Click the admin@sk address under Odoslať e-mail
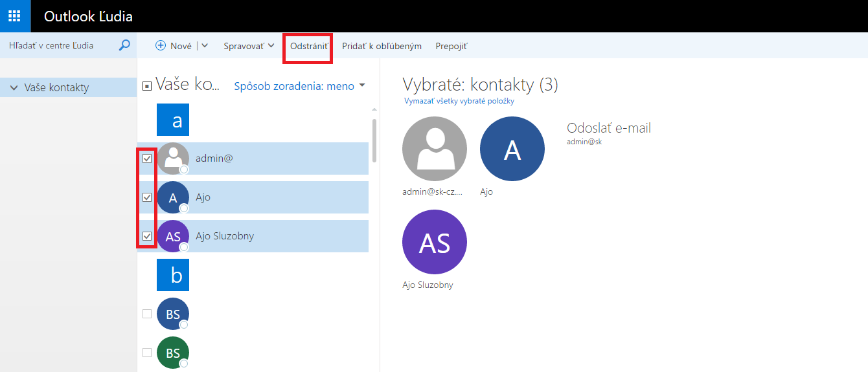Viewport: 868px width, 372px height. click(x=584, y=142)
